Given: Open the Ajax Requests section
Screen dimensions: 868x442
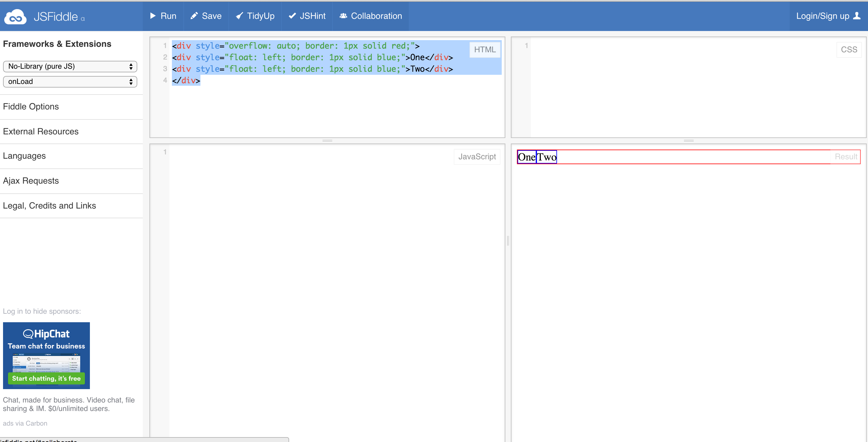Looking at the screenshot, I should click(31, 181).
